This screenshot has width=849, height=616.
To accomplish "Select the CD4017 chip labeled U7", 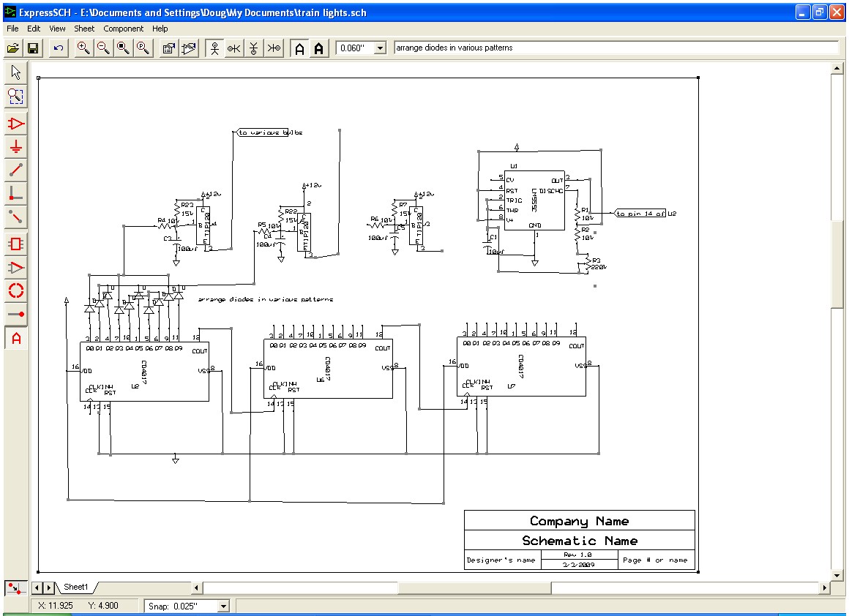I will pos(521,367).
